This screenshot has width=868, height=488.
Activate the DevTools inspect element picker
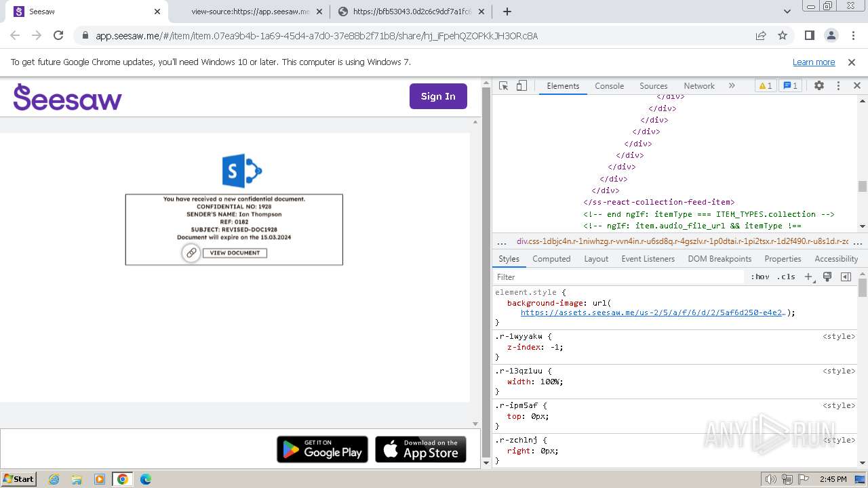point(503,86)
